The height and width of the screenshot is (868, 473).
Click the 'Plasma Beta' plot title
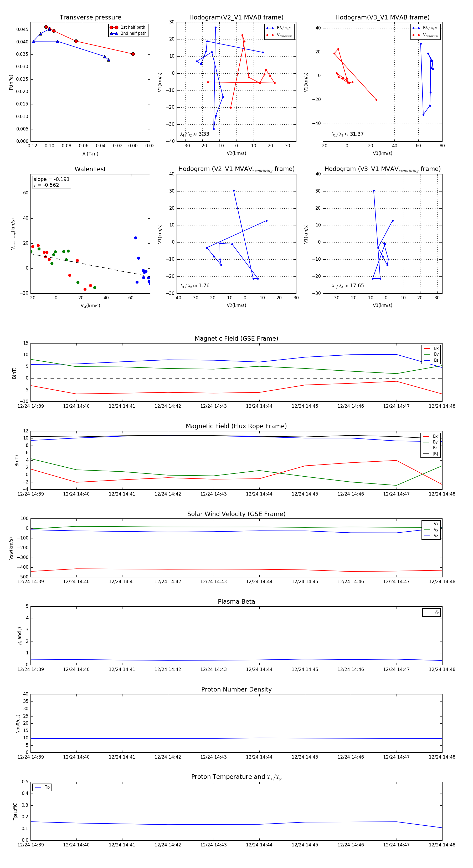coord(236,602)
